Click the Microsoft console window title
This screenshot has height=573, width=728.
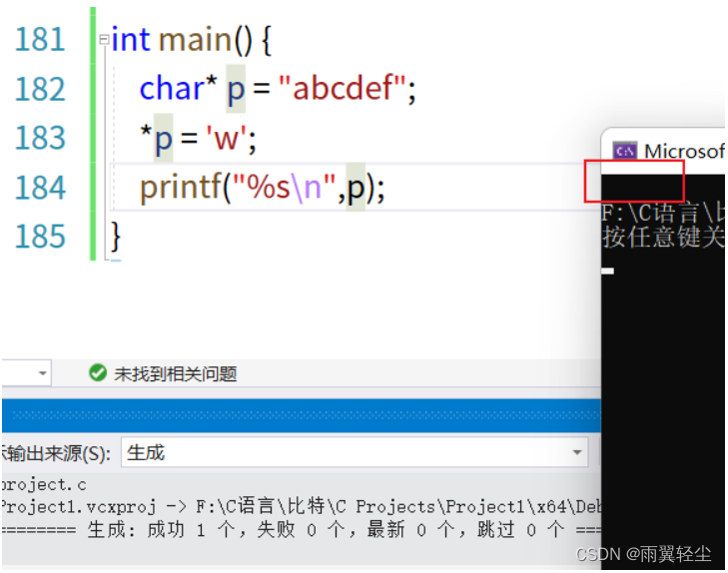coord(684,152)
